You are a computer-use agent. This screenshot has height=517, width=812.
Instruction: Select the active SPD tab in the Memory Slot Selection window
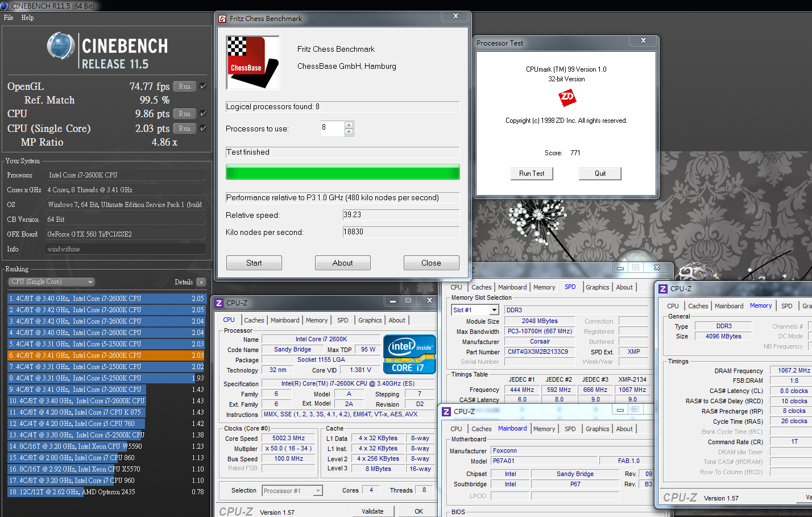[x=570, y=287]
